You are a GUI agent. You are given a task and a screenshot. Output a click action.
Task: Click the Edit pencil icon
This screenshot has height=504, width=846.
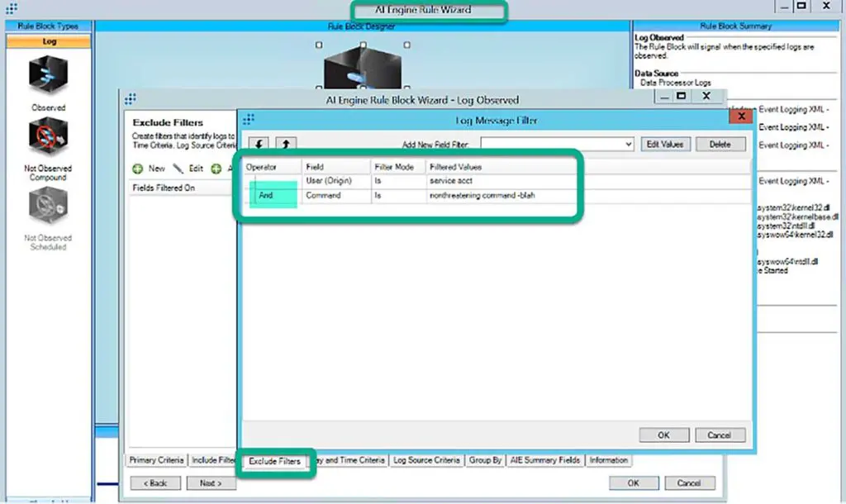pyautogui.click(x=178, y=169)
